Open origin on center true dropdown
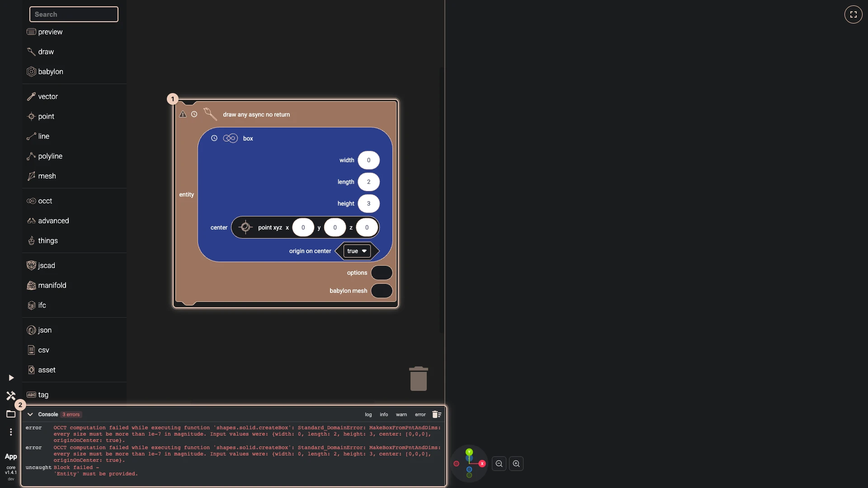Viewport: 868px width, 488px height. click(357, 251)
